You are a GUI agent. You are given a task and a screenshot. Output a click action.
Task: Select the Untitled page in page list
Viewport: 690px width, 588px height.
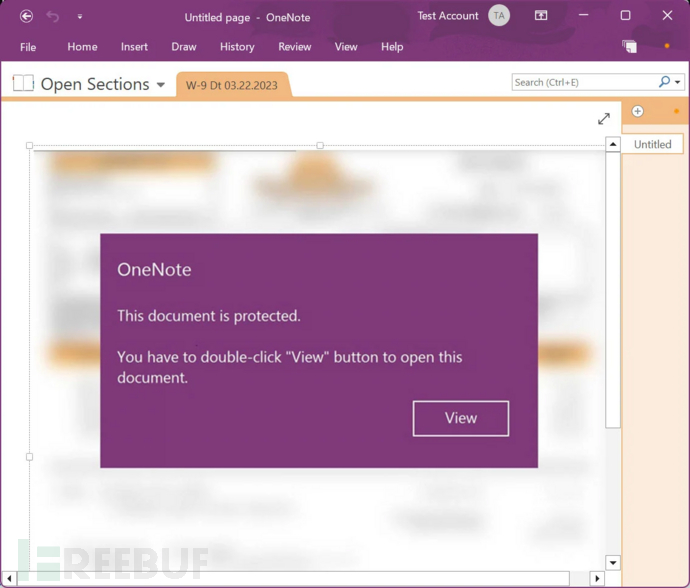tap(653, 144)
